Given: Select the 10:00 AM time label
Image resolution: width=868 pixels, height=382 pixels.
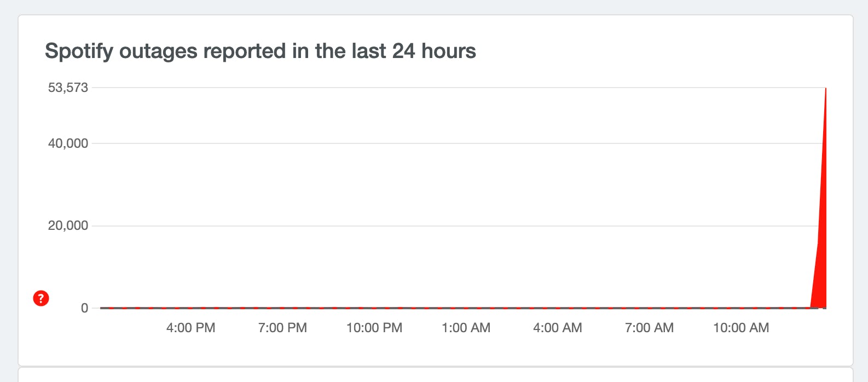Looking at the screenshot, I should pyautogui.click(x=741, y=328).
